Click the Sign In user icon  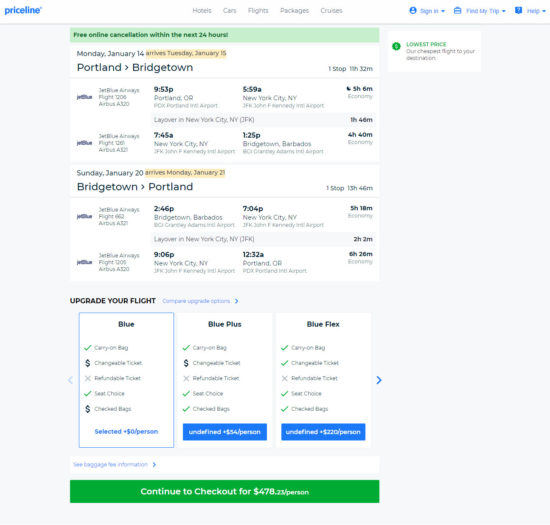pyautogui.click(x=413, y=11)
